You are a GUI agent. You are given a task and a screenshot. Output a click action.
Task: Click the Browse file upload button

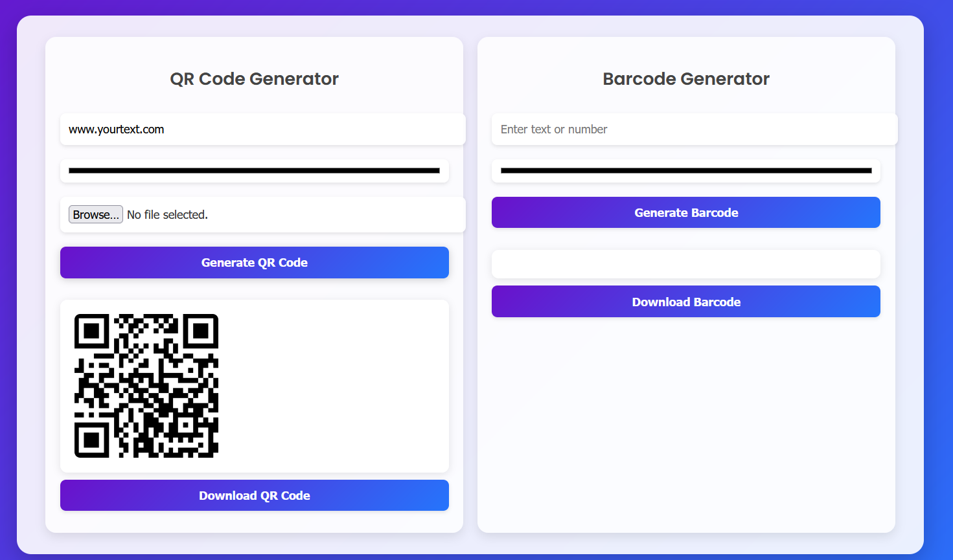(x=96, y=214)
